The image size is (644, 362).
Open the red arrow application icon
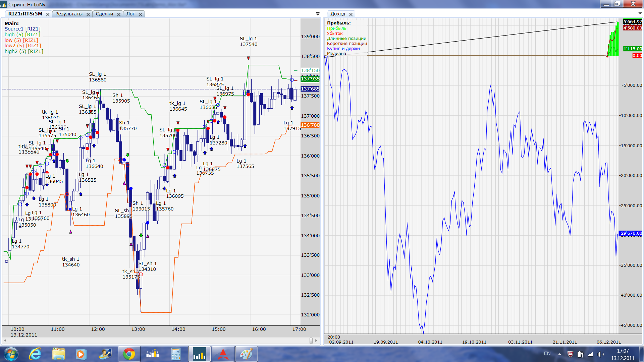[223, 354]
